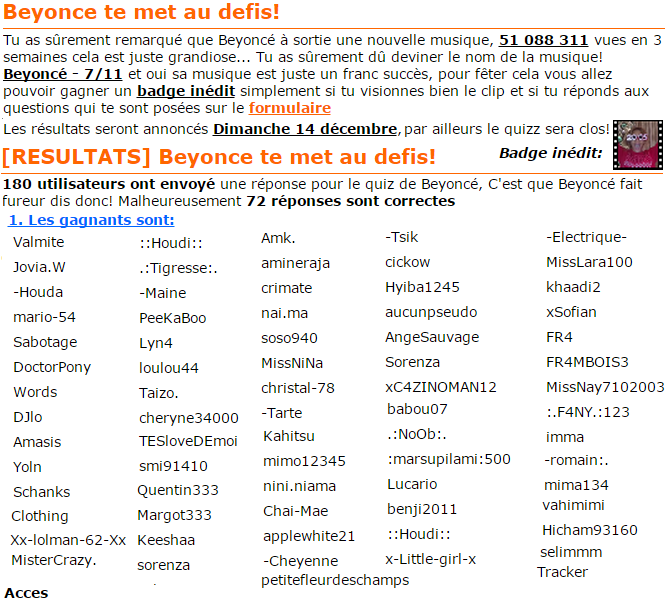671x608 pixels.
Task: Select winner name Keeshaa
Action: [166, 540]
